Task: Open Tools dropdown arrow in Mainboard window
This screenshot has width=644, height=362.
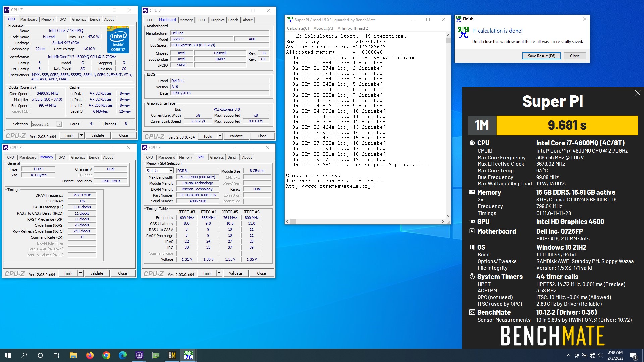Action: pos(219,136)
